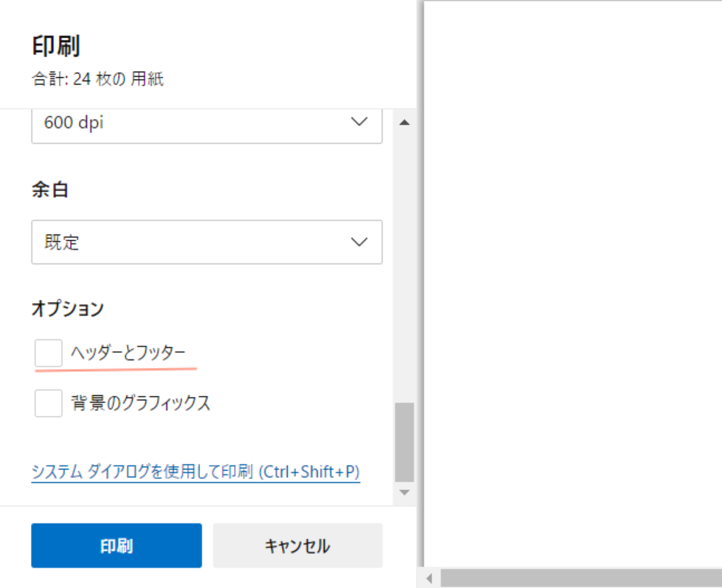Click the 余白 section label
The image size is (722, 588).
tap(50, 190)
